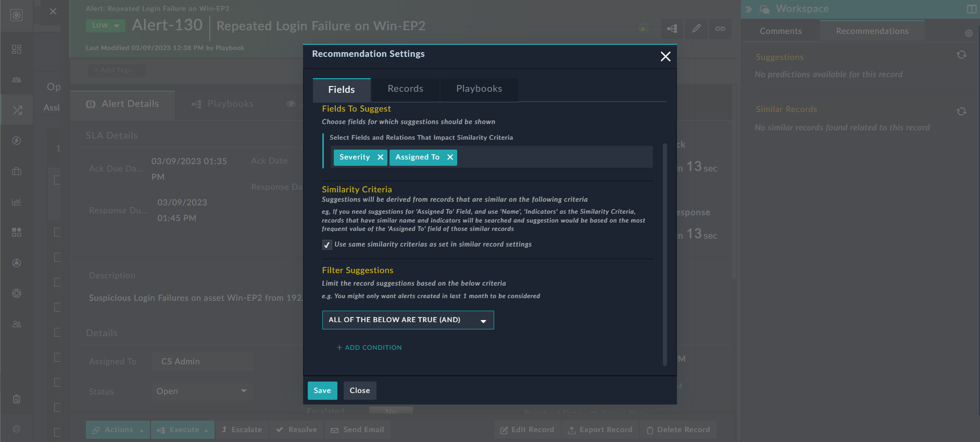Viewport: 980px width, 442px height.
Task: Open the Playbooks tab of the alert
Action: click(222, 104)
